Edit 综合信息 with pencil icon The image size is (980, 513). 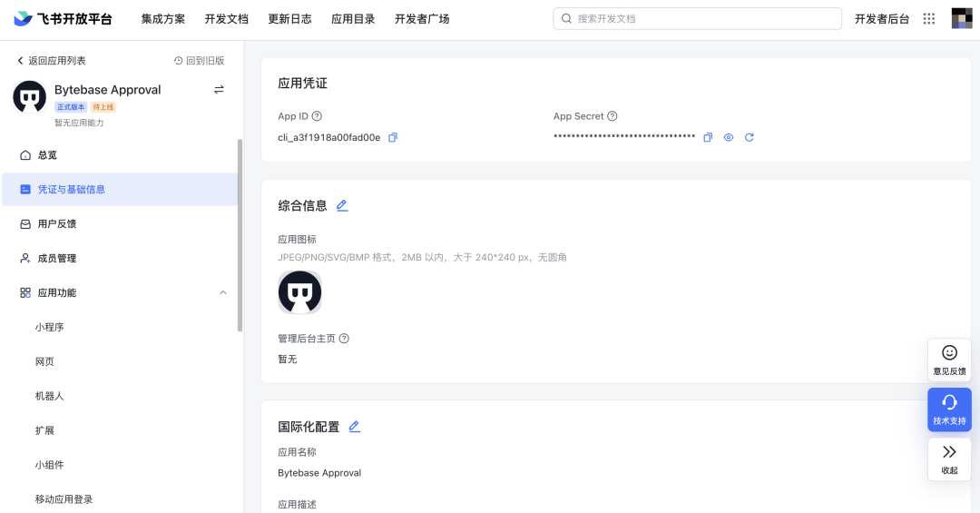342,205
